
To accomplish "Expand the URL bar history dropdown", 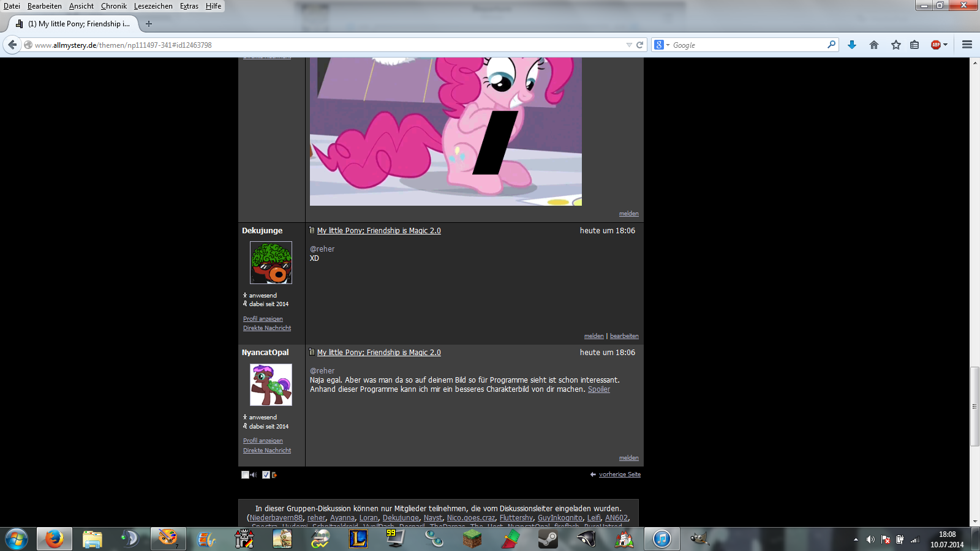I will [629, 45].
